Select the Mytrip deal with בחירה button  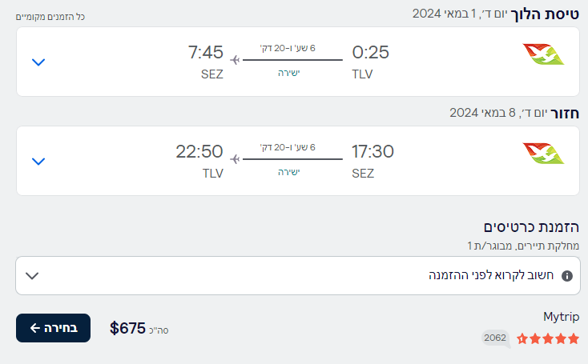pos(53,328)
